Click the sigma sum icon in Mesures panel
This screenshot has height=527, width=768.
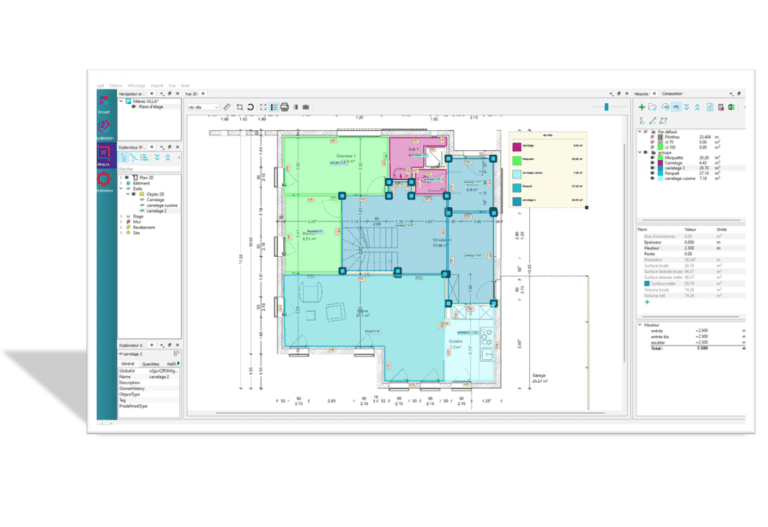coord(641,120)
